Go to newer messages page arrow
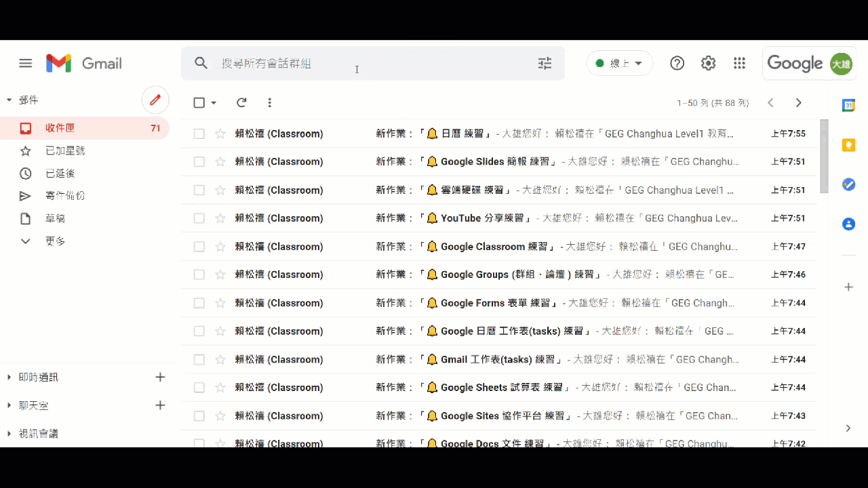Image resolution: width=868 pixels, height=488 pixels. click(770, 102)
